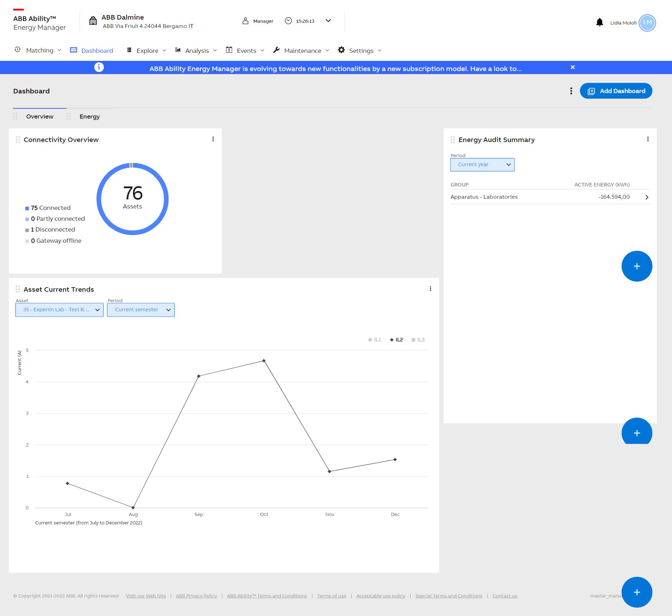Screen dimensions: 672x616
Task: Dismiss the blue subscription banner
Action: tap(573, 67)
